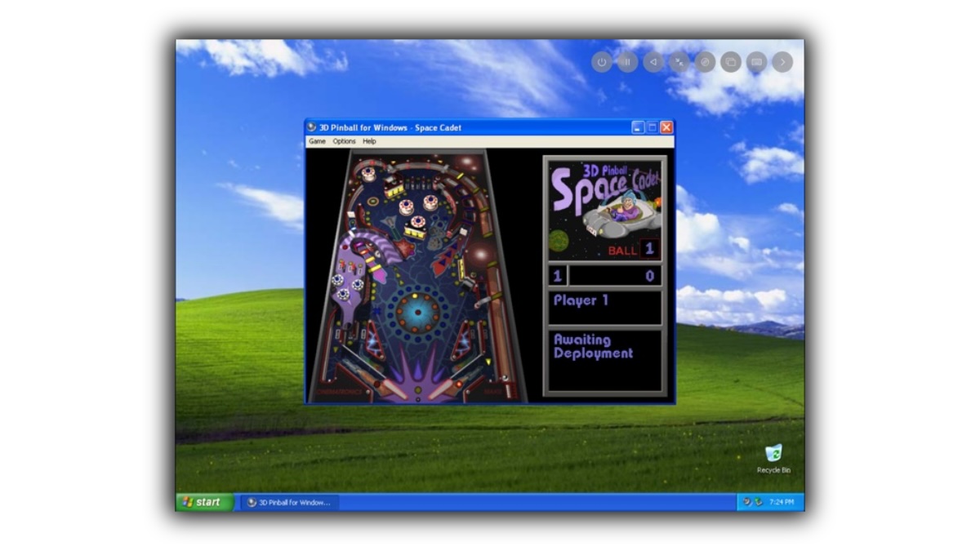980x551 pixels.
Task: Close the 3D Pinball window
Action: (666, 127)
